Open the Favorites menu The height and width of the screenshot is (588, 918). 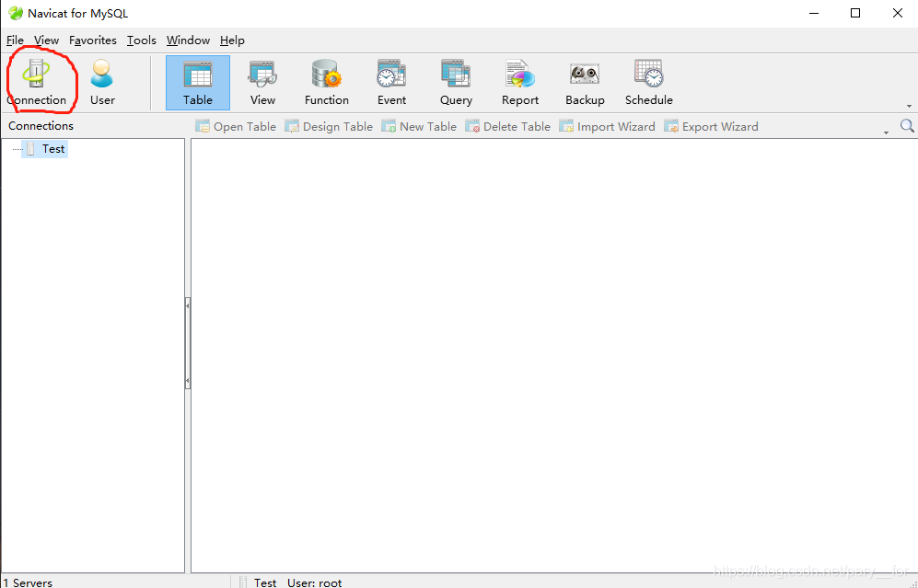coord(93,40)
